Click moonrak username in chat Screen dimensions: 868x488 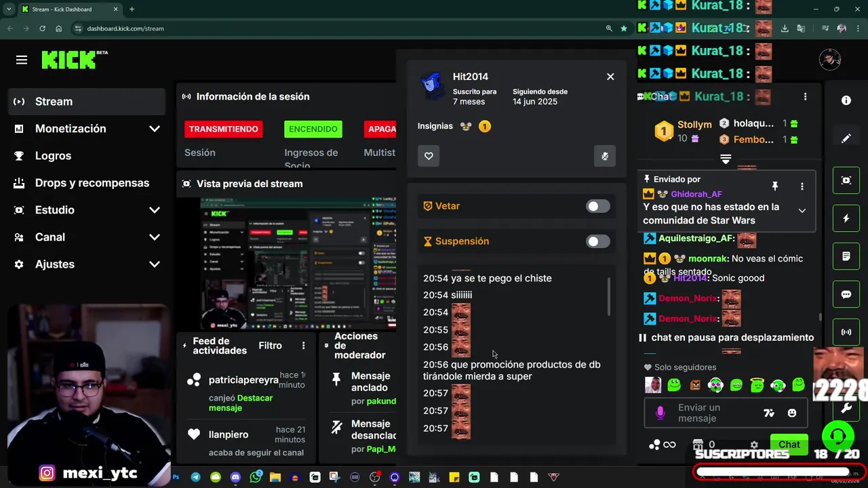(707, 258)
